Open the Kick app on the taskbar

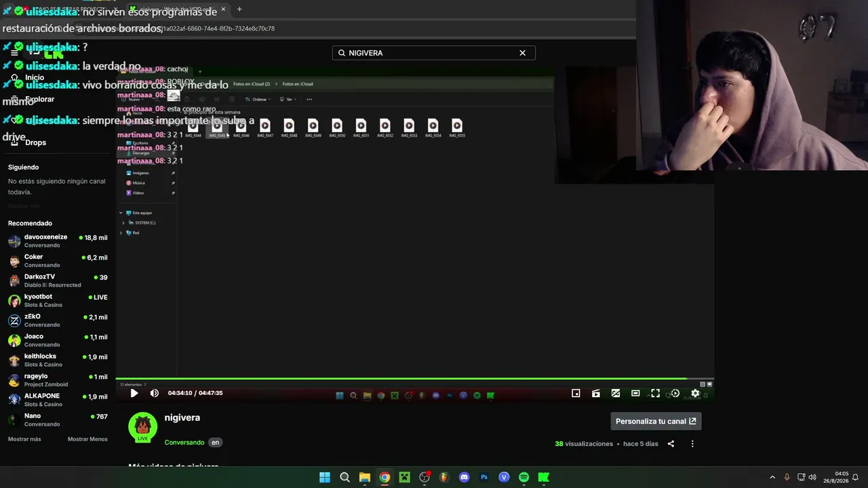coord(544,477)
